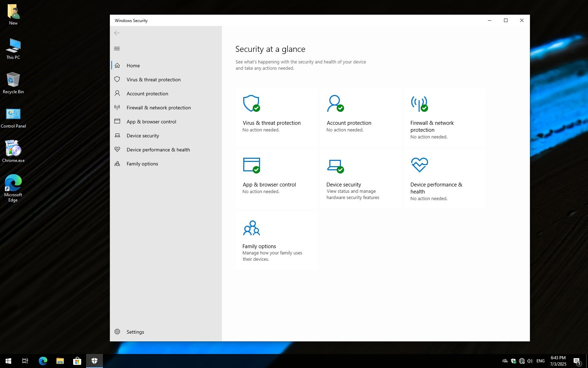The width and height of the screenshot is (588, 368).
Task: Choose Firewall & network protection sidebar item
Action: coord(159,108)
